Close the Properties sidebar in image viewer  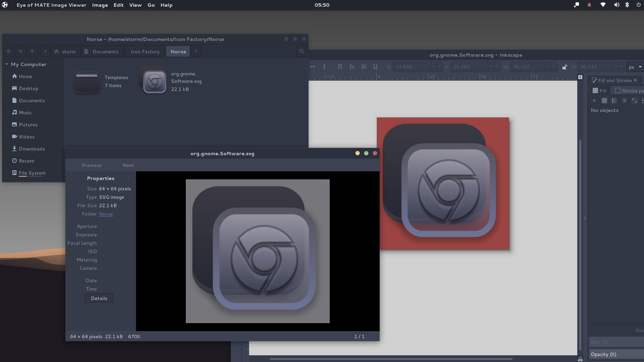129,178
